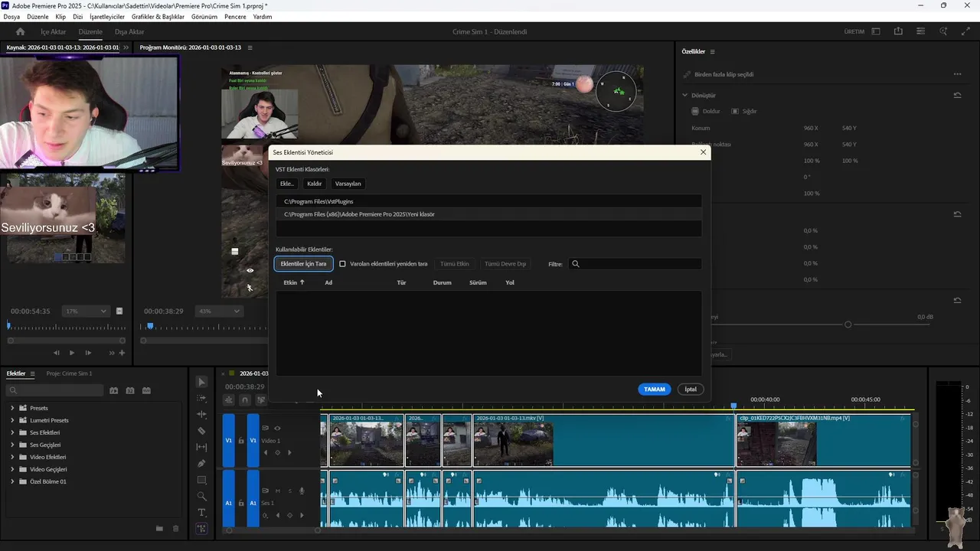980x551 pixels.
Task: Expand the Video Geçişleri folder
Action: pos(12,469)
